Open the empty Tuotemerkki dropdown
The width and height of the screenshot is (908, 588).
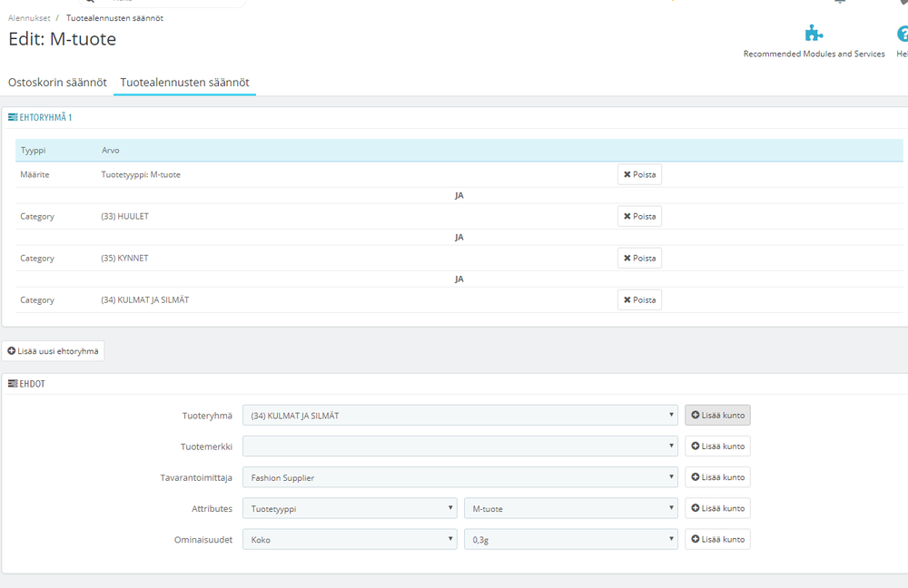point(459,446)
